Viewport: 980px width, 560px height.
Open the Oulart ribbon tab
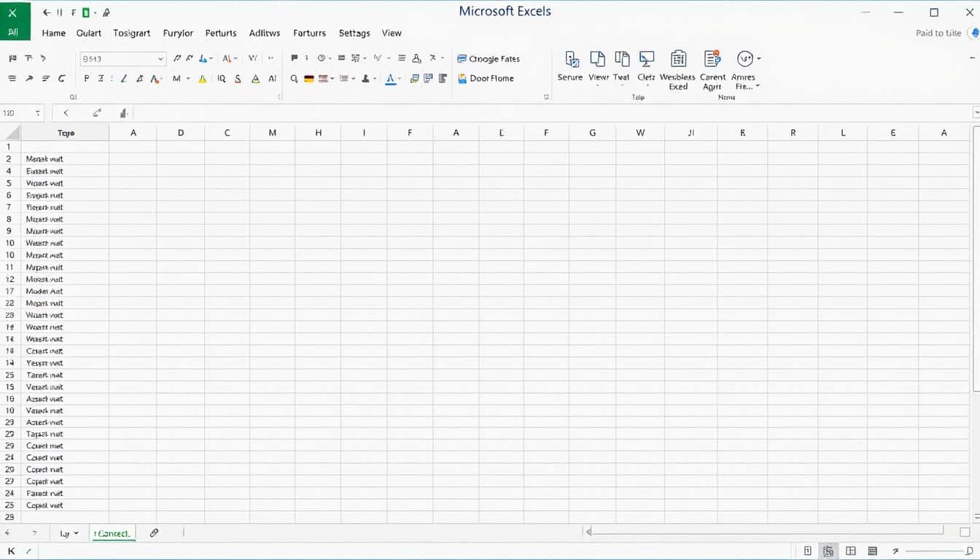pos(89,33)
